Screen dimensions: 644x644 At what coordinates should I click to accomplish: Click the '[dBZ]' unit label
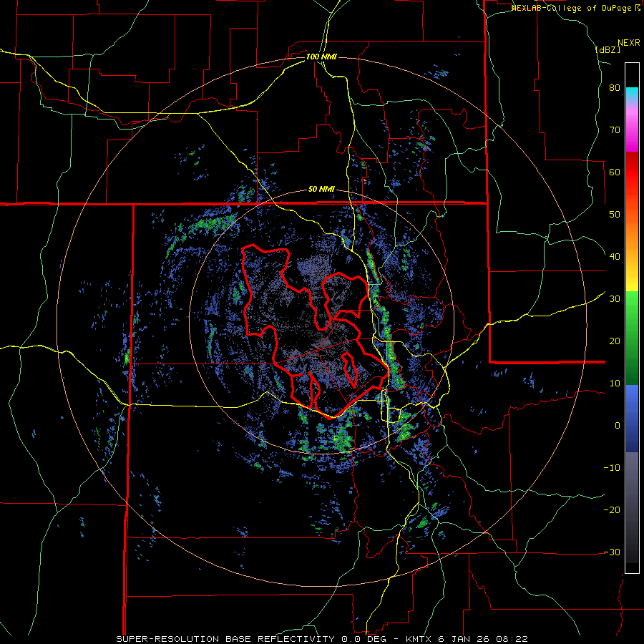point(608,49)
